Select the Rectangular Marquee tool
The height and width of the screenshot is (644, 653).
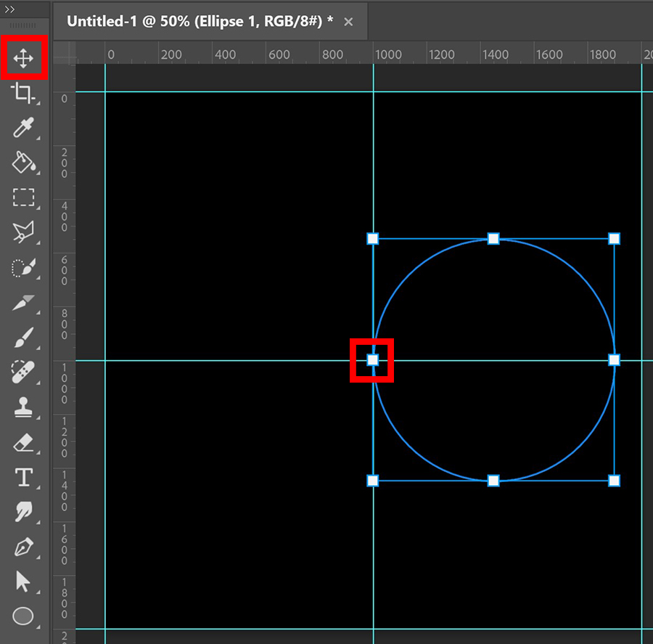[23, 197]
